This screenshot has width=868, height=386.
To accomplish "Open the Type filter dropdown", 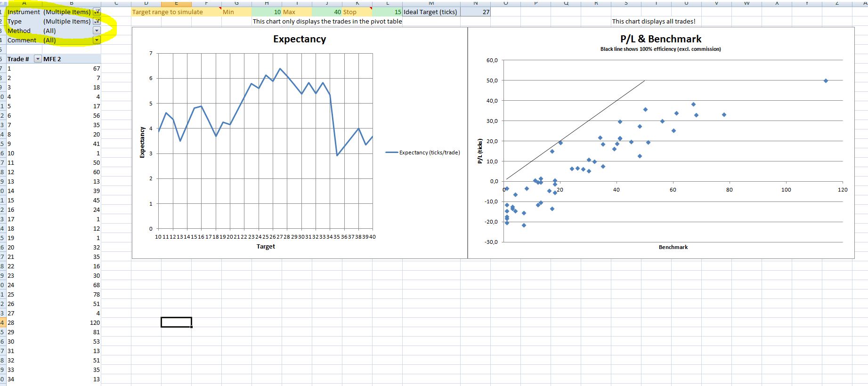I will click(x=97, y=21).
